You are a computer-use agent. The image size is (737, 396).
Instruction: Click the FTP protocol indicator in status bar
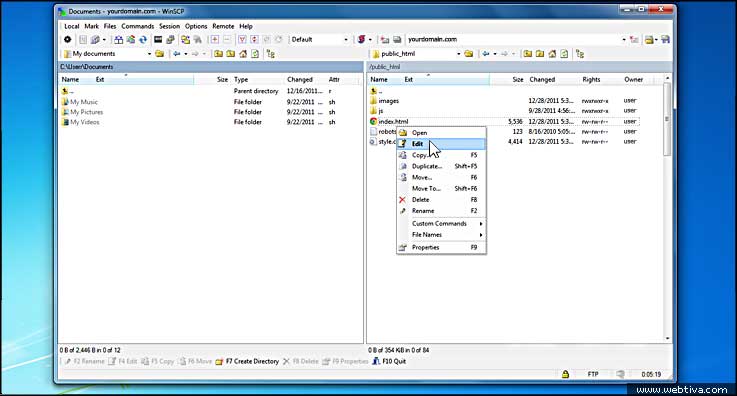tap(593, 374)
